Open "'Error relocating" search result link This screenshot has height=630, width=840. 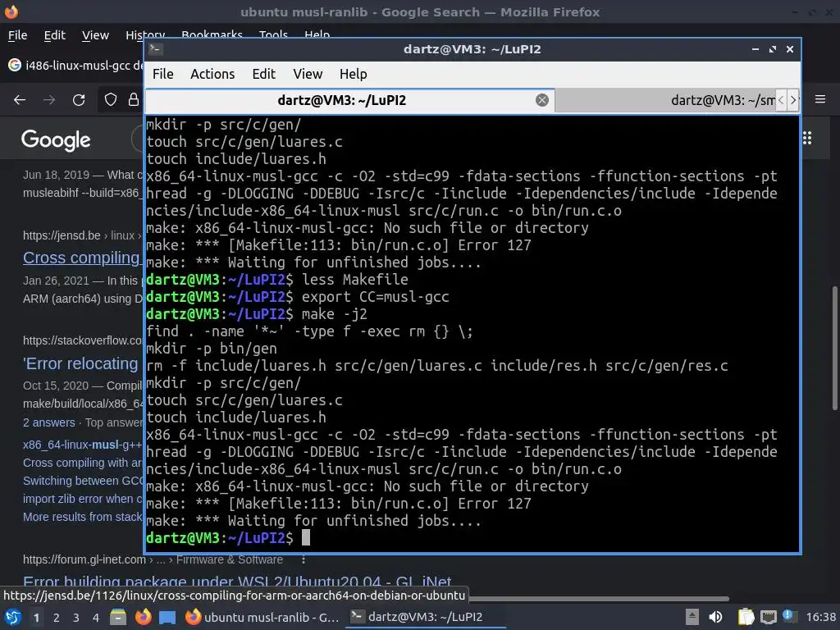tap(81, 363)
